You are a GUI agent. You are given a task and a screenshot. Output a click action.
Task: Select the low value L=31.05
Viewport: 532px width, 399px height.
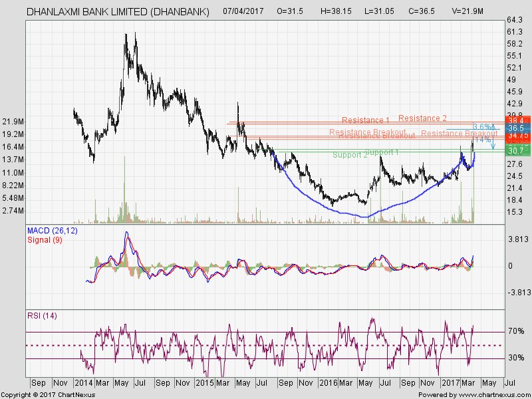379,11
